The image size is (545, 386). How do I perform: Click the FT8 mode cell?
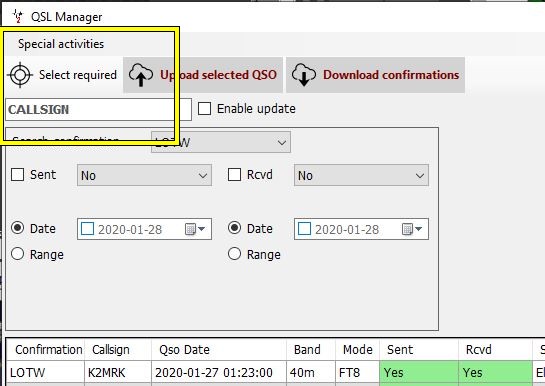[357, 372]
